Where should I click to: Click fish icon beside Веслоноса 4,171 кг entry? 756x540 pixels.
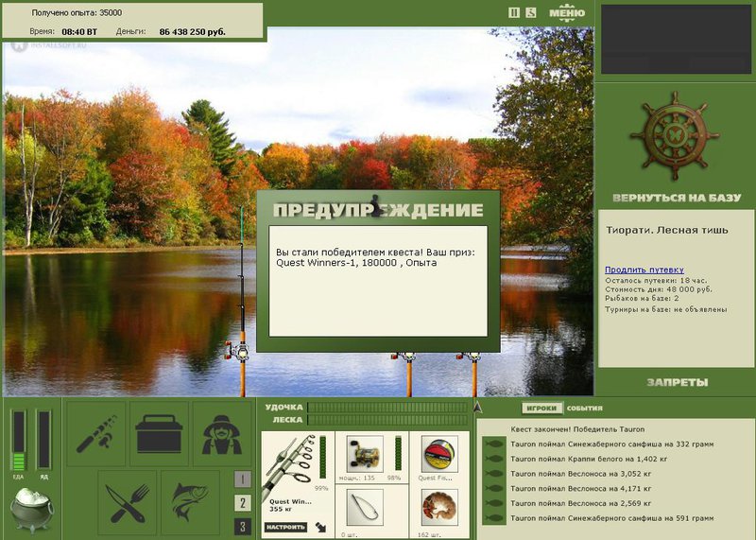point(494,488)
